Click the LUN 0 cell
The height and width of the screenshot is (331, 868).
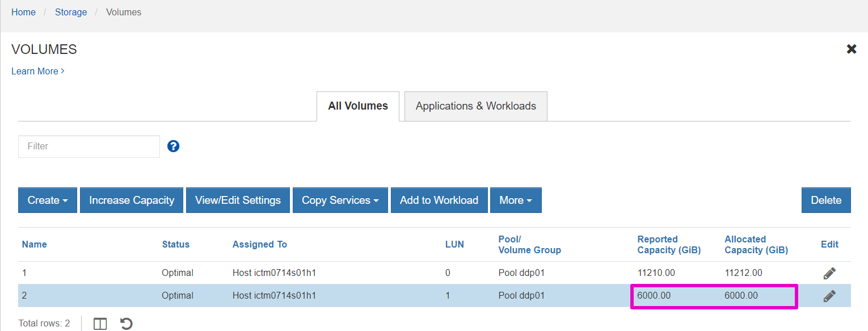[448, 273]
